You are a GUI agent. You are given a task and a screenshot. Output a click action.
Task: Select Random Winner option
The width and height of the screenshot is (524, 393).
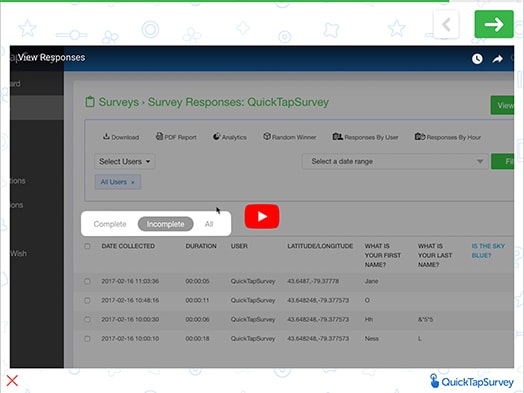[x=289, y=137]
